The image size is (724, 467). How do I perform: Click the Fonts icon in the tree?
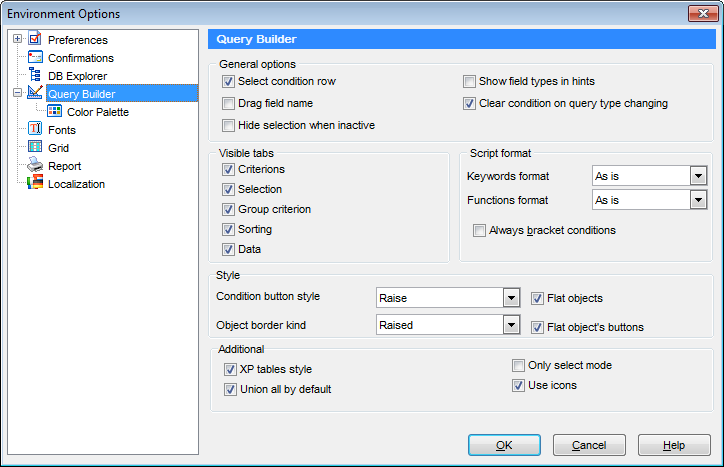point(35,130)
